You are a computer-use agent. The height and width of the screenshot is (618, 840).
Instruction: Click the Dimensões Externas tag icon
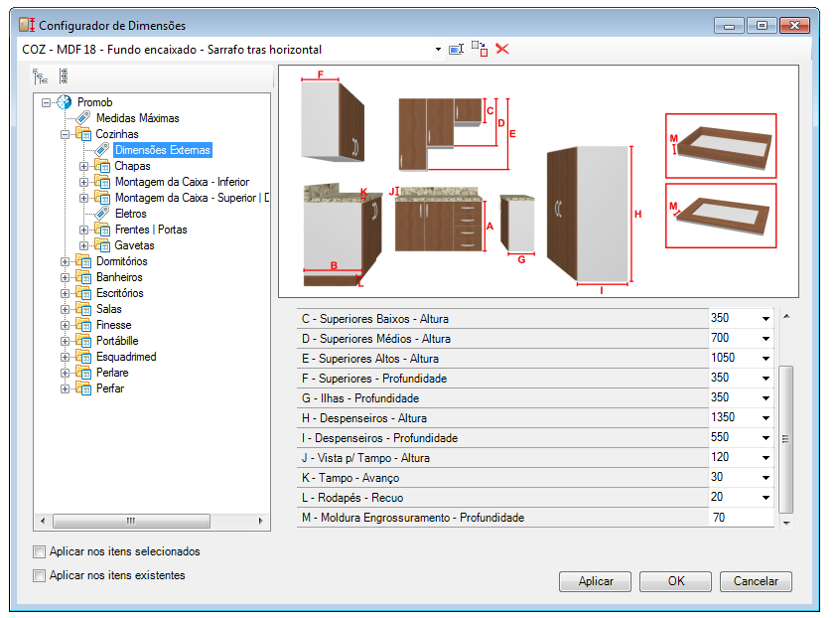(102, 150)
